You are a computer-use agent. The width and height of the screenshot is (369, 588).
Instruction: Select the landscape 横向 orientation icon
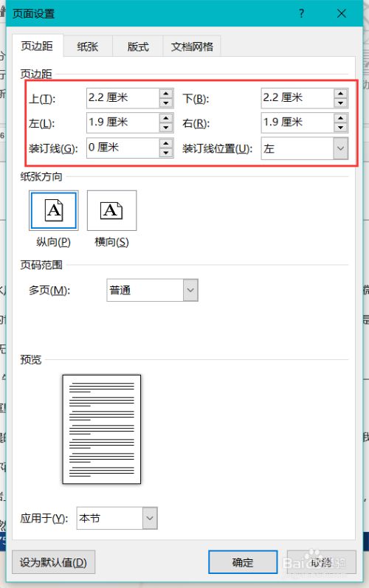coord(111,210)
